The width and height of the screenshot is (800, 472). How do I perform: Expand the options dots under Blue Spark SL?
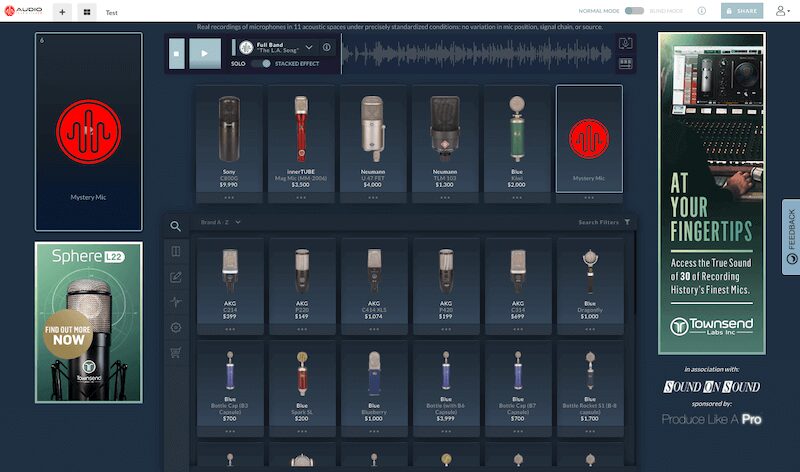302,431
